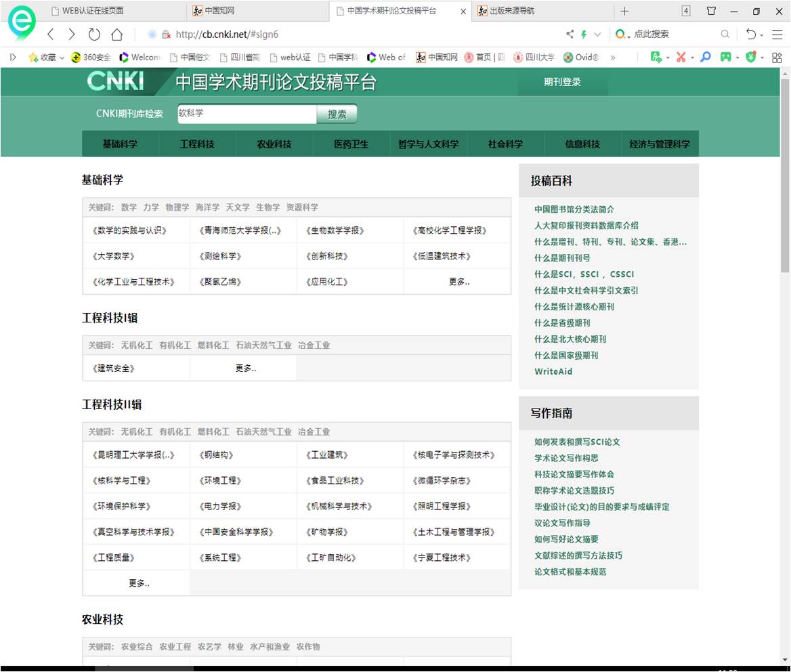Screen dimensions: 791x672
Task: Open the skin (shirt) icon in title bar
Action: click(x=711, y=11)
